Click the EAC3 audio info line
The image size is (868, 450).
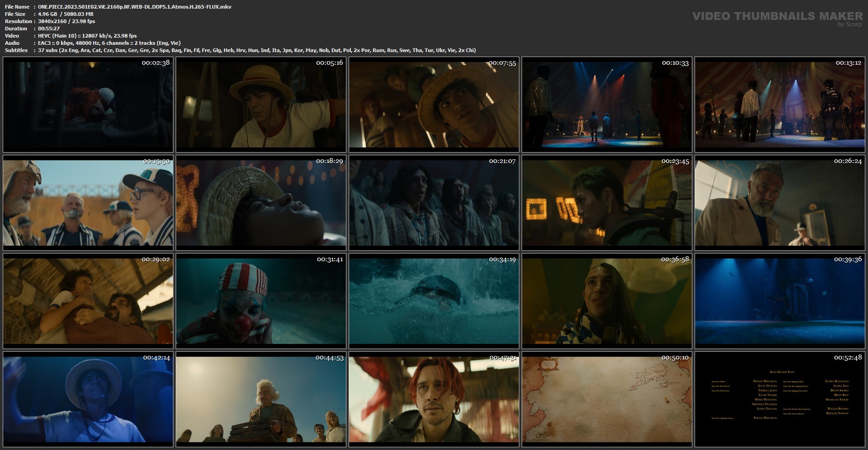109,43
